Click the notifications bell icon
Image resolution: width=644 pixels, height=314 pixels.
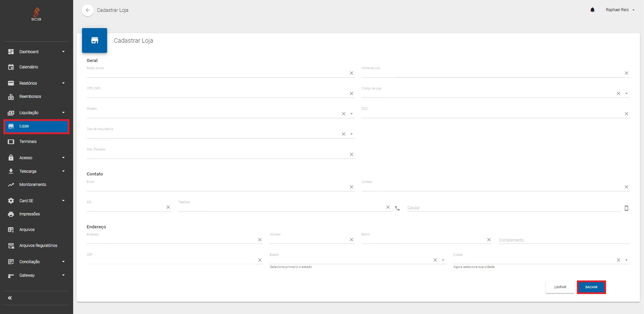[592, 10]
